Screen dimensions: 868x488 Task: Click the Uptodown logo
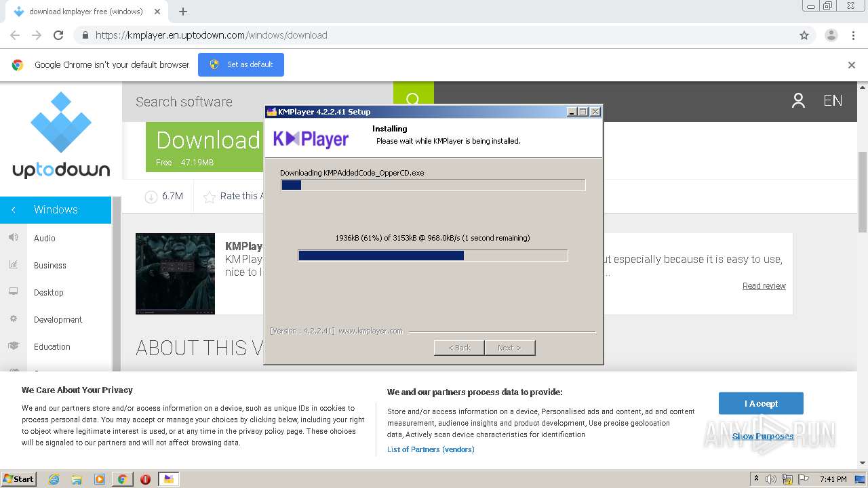(x=61, y=134)
